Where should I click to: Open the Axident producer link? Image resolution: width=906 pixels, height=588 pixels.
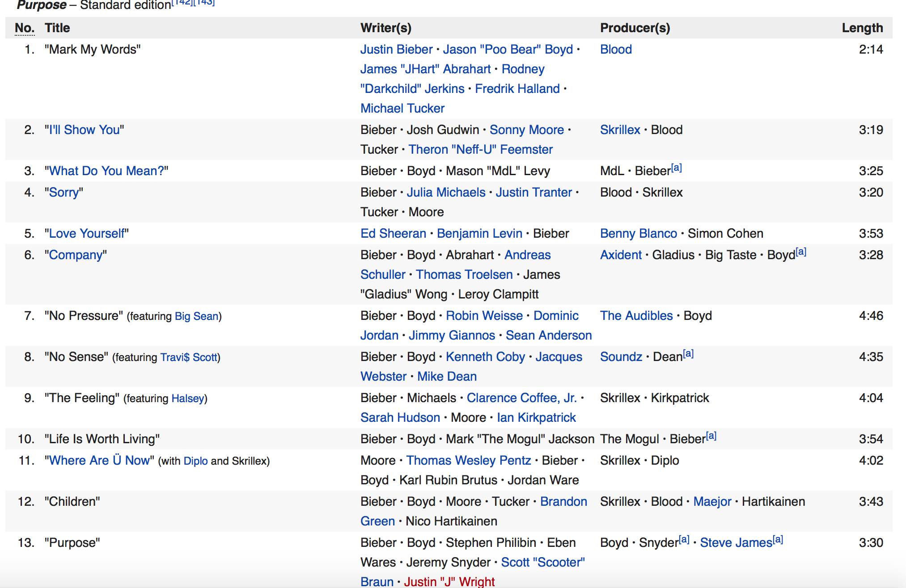tap(621, 255)
